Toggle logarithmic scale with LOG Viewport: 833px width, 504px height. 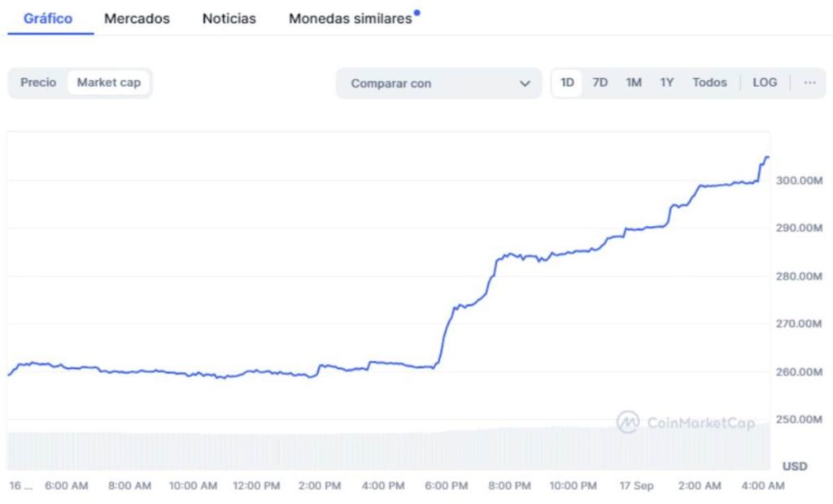click(764, 82)
